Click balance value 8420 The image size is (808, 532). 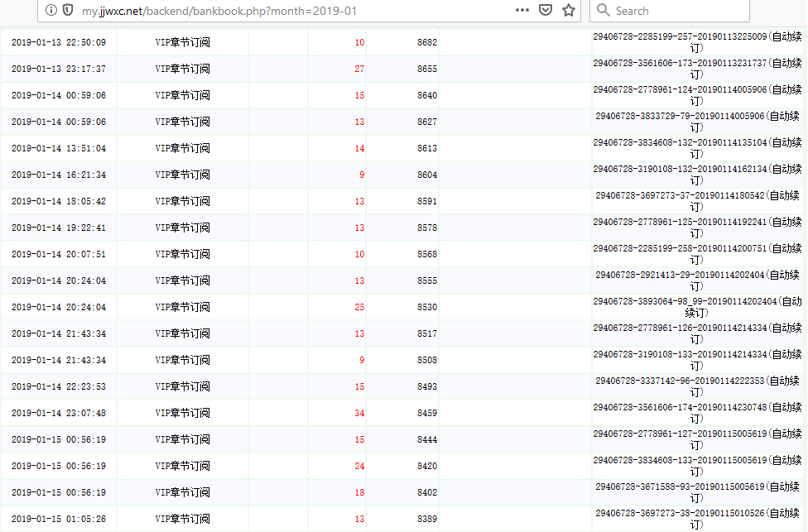click(427, 466)
